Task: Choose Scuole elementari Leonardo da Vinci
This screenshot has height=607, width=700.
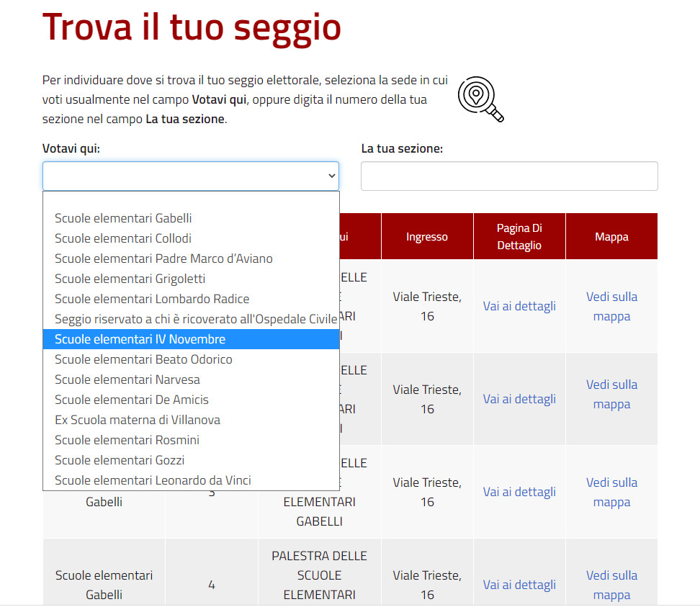Action: tap(191, 480)
